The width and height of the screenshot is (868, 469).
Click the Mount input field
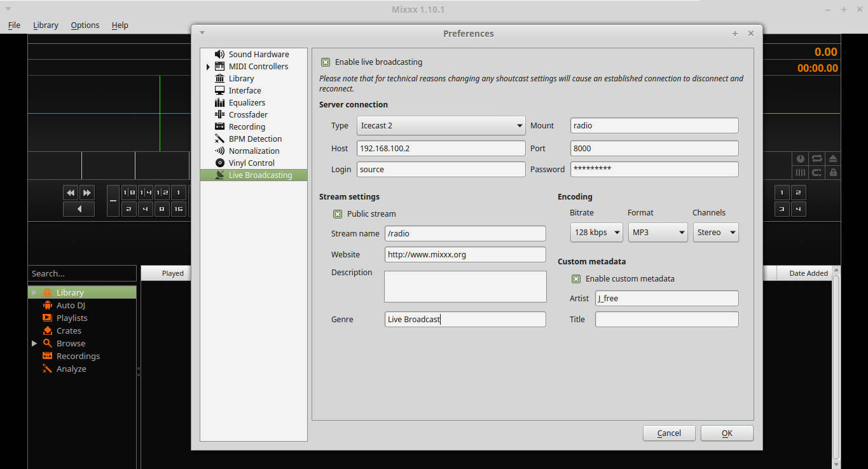coord(654,126)
